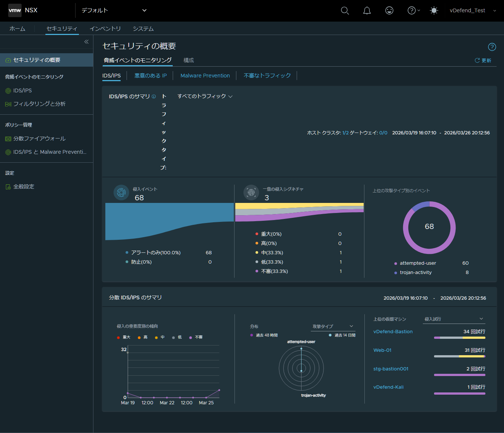Open the search magnifier icon
Image resolution: width=504 pixels, height=433 pixels.
[x=345, y=10]
